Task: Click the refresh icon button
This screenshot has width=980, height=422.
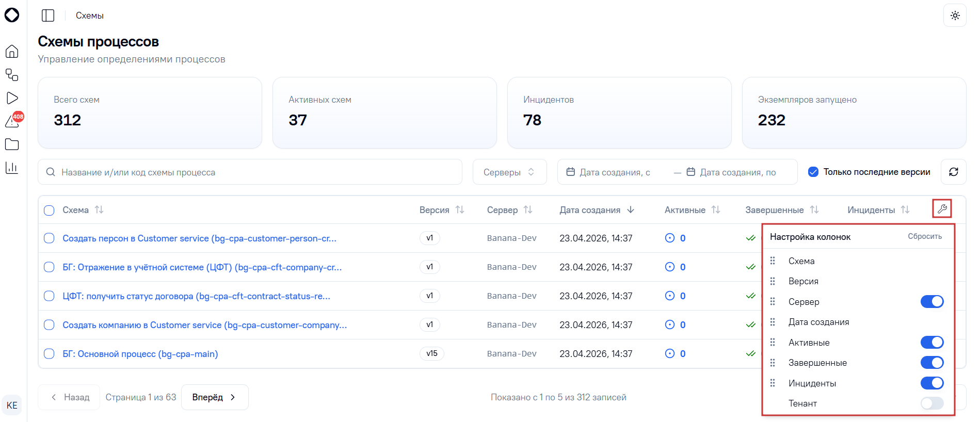Action: (954, 172)
